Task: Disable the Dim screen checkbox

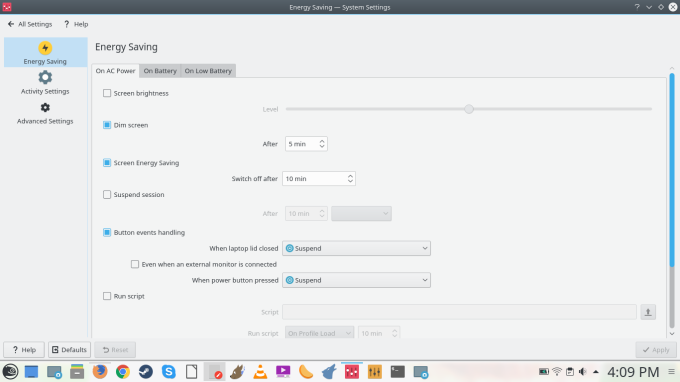Action: pos(107,125)
